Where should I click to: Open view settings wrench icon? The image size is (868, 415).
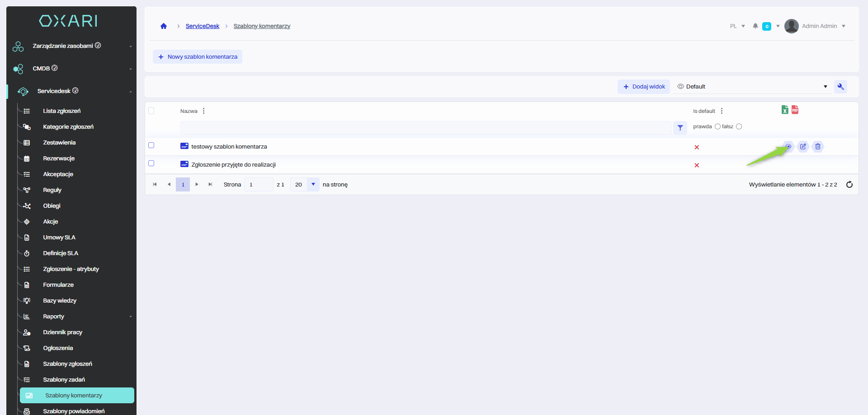pos(840,87)
